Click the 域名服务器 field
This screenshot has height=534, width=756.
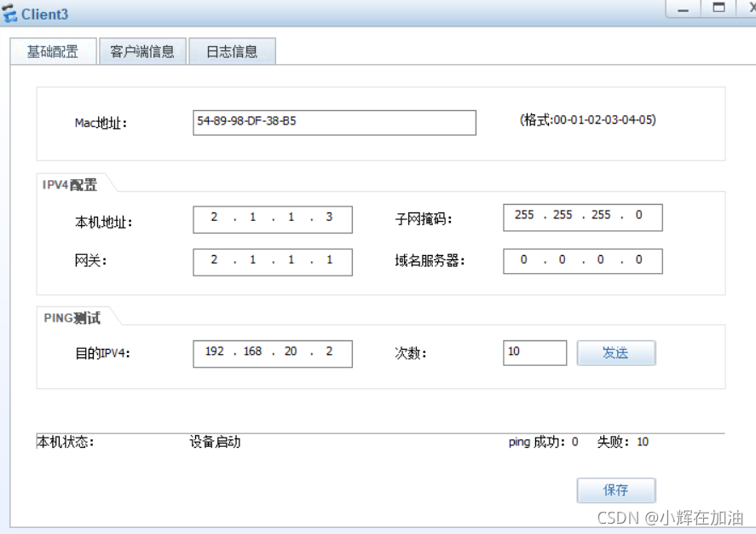(x=582, y=261)
